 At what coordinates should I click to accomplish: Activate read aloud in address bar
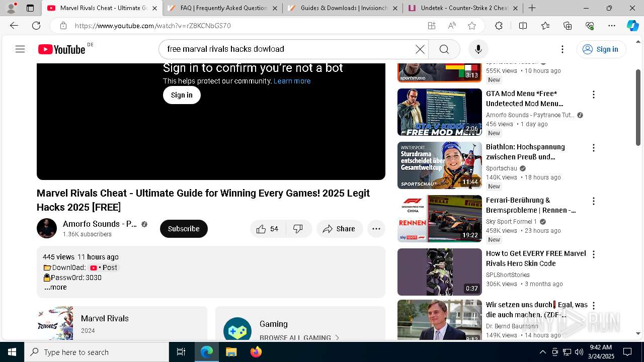[x=452, y=26]
